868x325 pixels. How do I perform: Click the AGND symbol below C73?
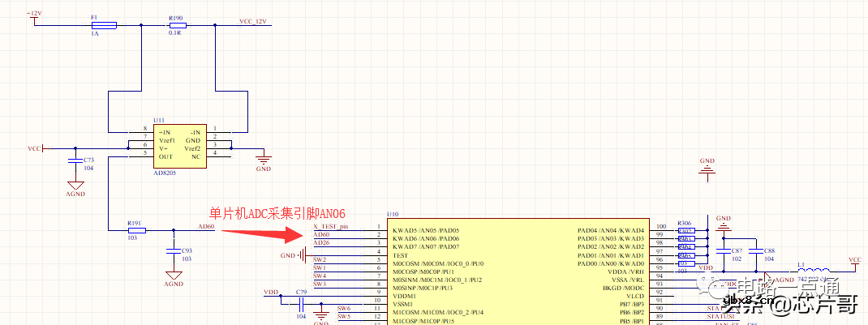click(75, 187)
